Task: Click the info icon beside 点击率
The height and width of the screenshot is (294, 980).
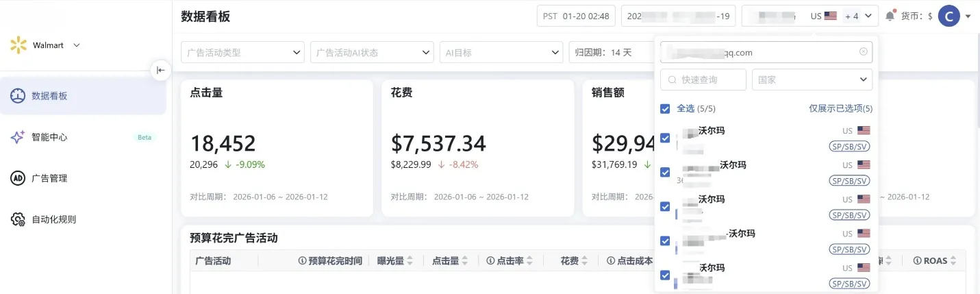Action: tap(490, 261)
